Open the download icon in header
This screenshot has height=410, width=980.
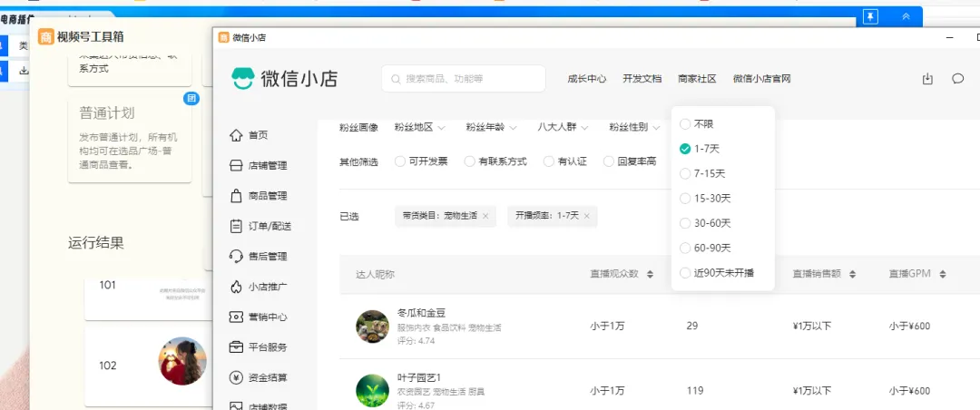click(x=927, y=79)
